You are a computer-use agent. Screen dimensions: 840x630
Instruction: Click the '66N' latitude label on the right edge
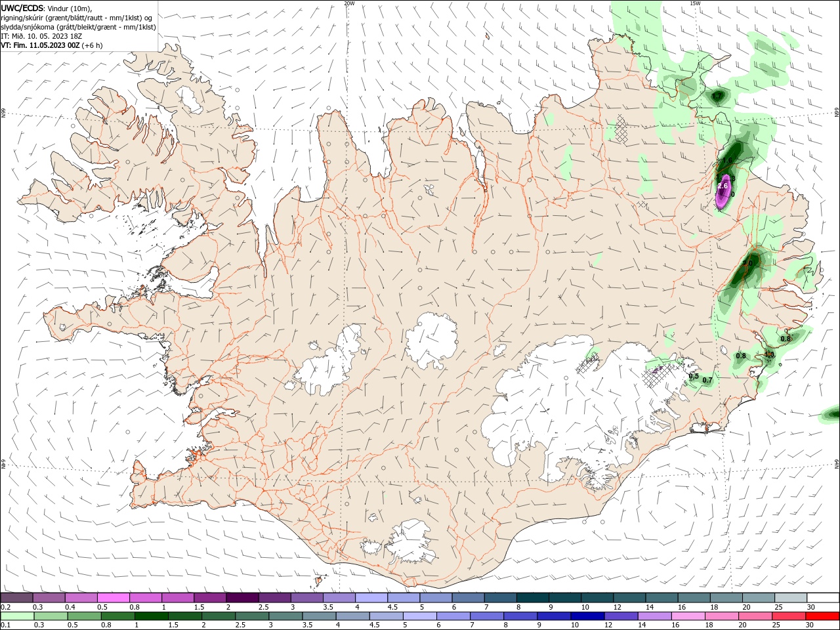tap(837, 113)
